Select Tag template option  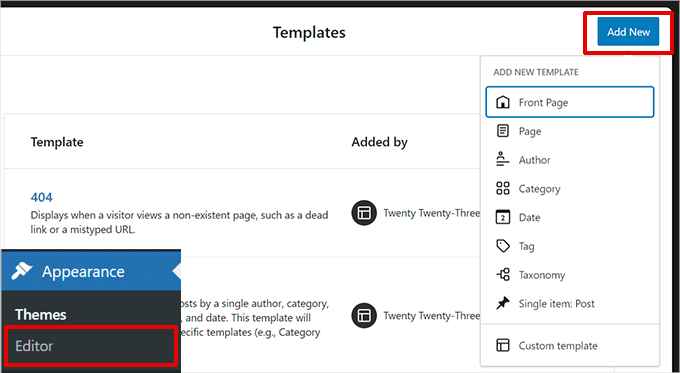tap(569, 246)
